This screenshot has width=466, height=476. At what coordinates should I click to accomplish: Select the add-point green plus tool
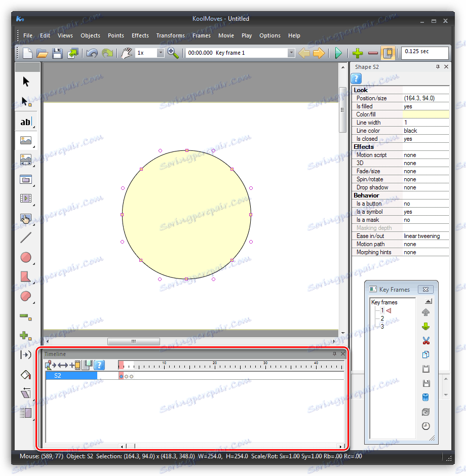[x=26, y=336]
